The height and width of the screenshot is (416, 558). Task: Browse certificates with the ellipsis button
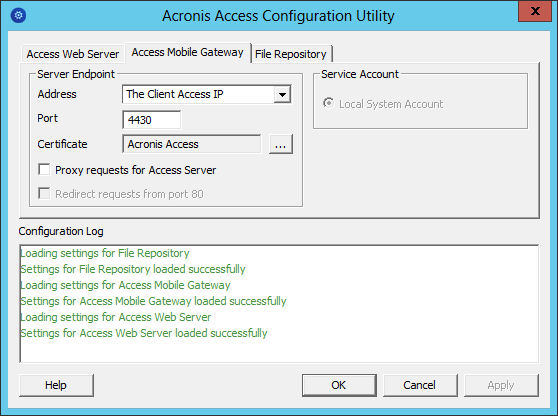coord(281,144)
